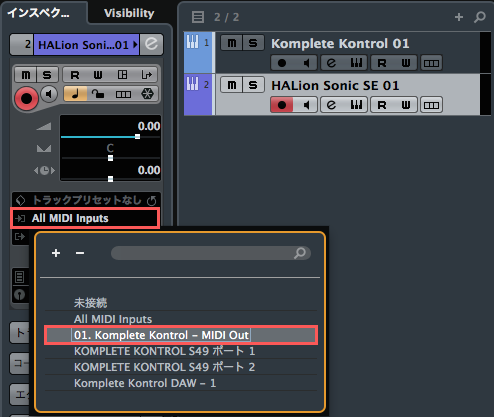
Task: Select All MIDI Inputs in the popup list
Action: pyautogui.click(x=181, y=319)
